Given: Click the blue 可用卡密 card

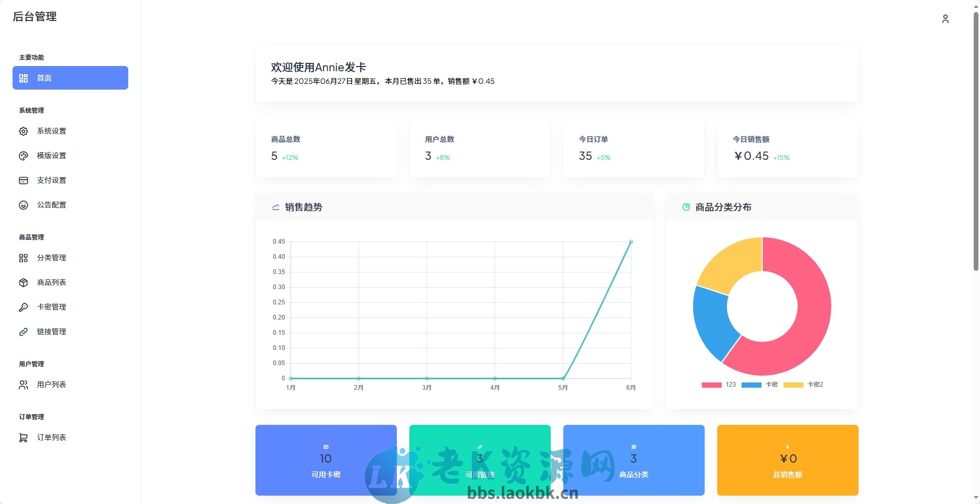Looking at the screenshot, I should click(x=326, y=460).
